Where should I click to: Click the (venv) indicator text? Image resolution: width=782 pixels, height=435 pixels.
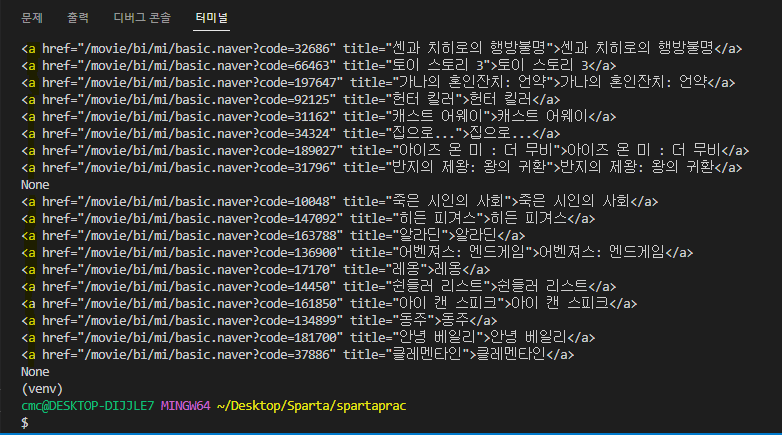[x=42, y=389]
